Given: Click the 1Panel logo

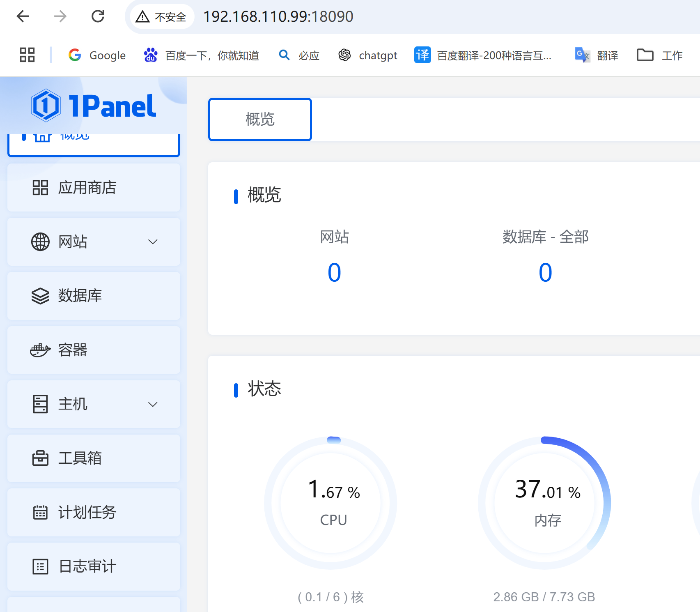Looking at the screenshot, I should point(94,106).
